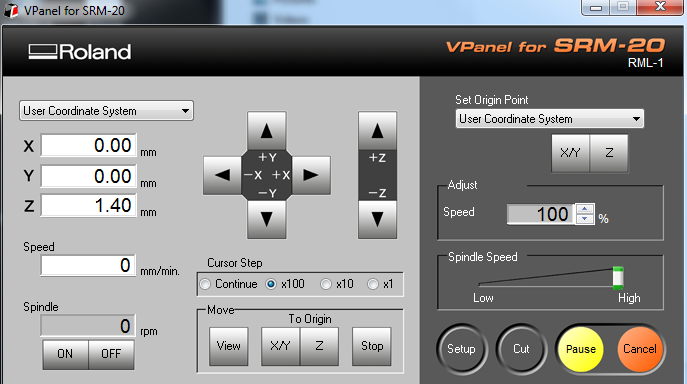Click the Speed mm/min value field

pyautogui.click(x=88, y=265)
